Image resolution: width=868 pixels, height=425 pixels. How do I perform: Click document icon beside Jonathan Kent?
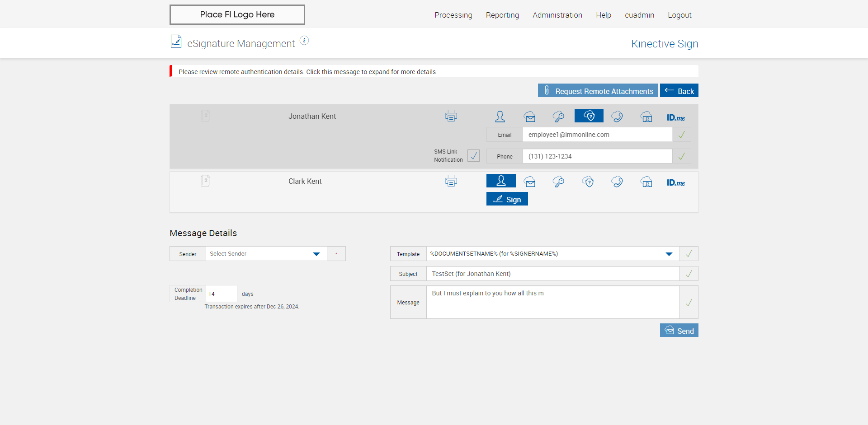205,116
